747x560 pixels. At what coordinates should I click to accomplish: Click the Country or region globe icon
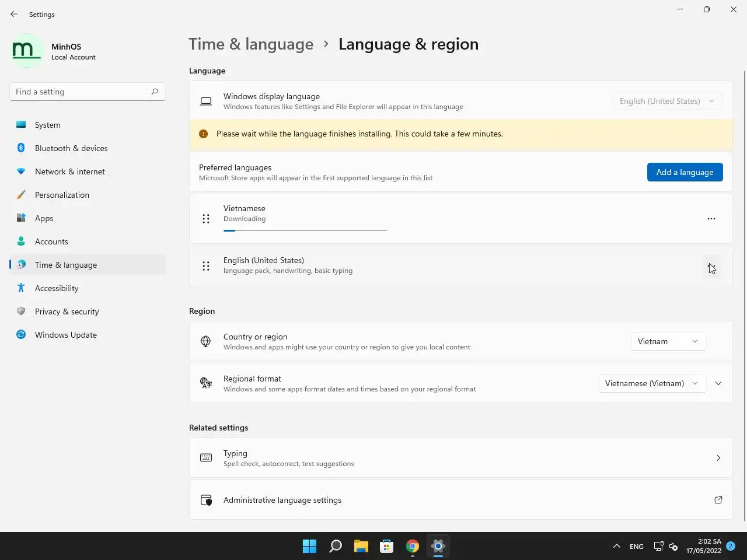point(206,341)
